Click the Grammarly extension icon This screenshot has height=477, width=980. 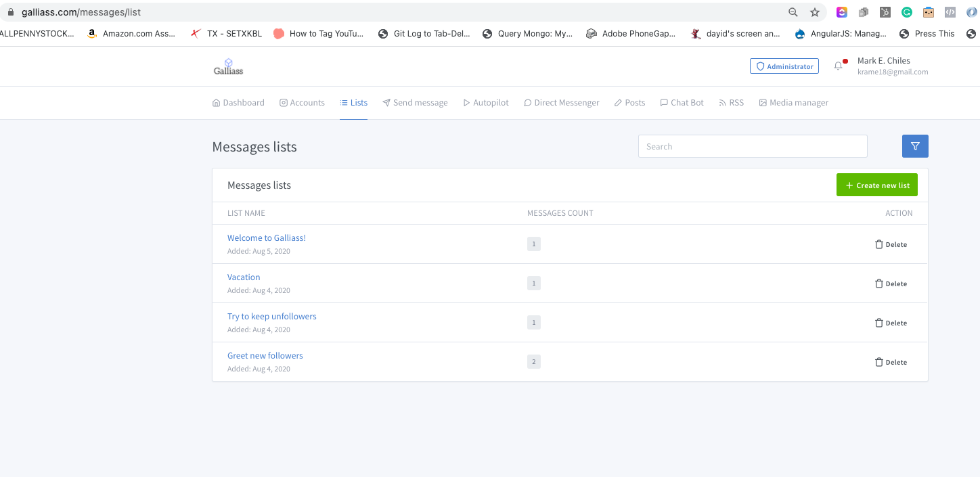907,12
